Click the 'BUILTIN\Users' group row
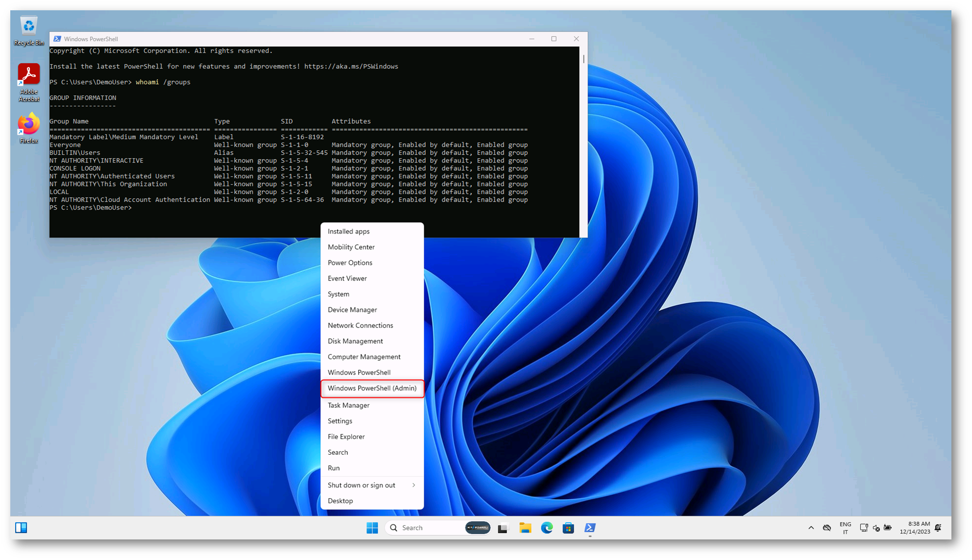This screenshot has height=560, width=972. click(289, 152)
